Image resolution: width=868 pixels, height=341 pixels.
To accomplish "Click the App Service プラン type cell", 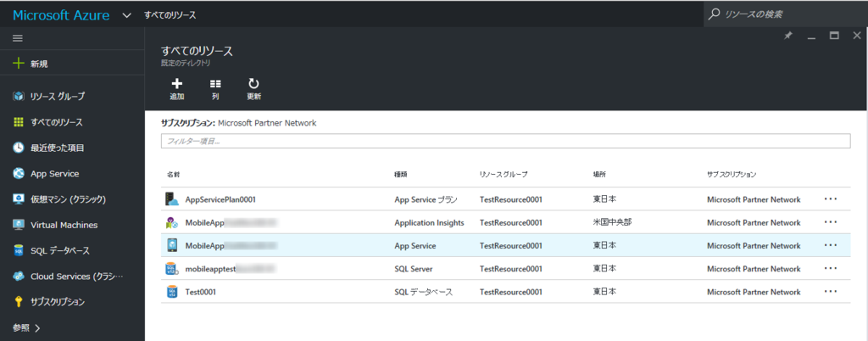I will 426,199.
